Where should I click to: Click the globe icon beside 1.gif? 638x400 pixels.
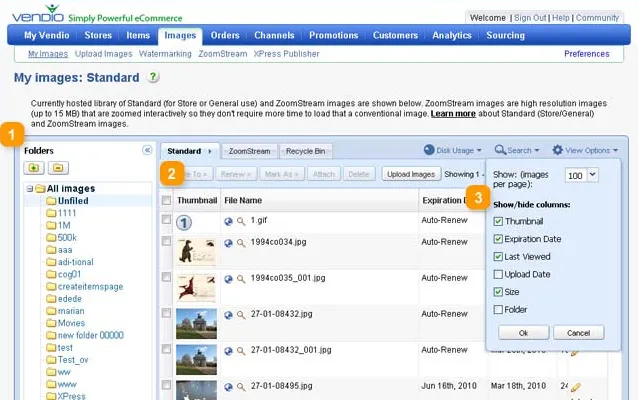(x=228, y=221)
